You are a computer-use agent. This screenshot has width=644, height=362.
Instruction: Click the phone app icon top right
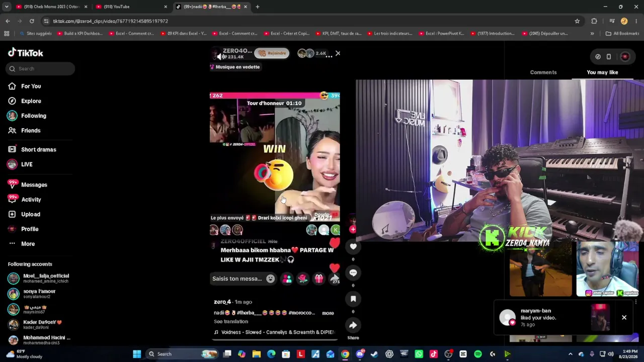609,57
